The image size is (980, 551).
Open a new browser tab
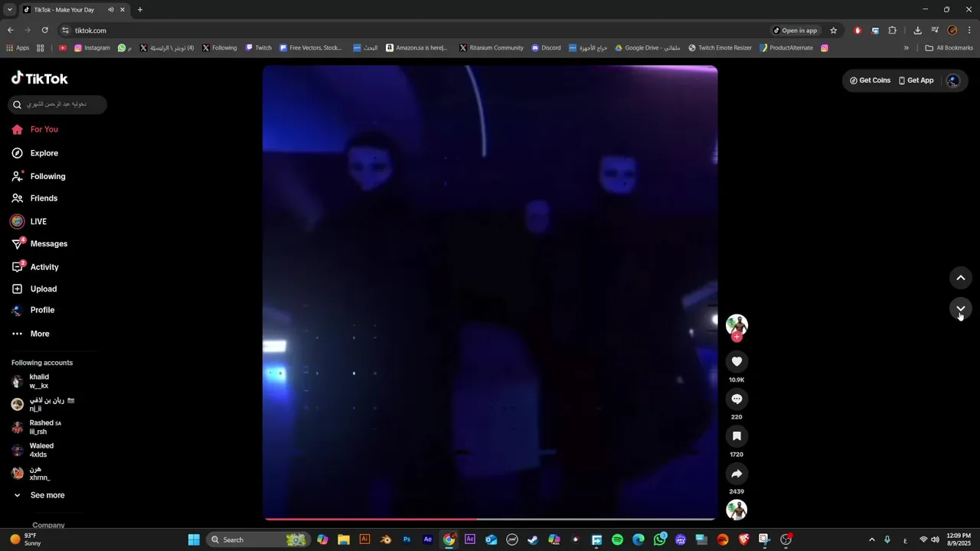(x=139, y=10)
